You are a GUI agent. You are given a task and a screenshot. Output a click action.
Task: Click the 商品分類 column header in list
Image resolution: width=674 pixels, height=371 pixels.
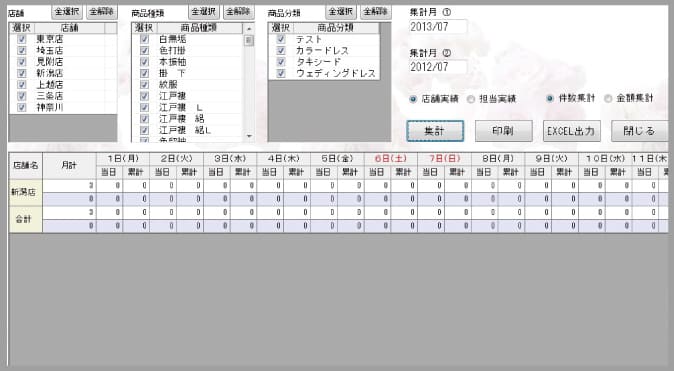click(336, 28)
